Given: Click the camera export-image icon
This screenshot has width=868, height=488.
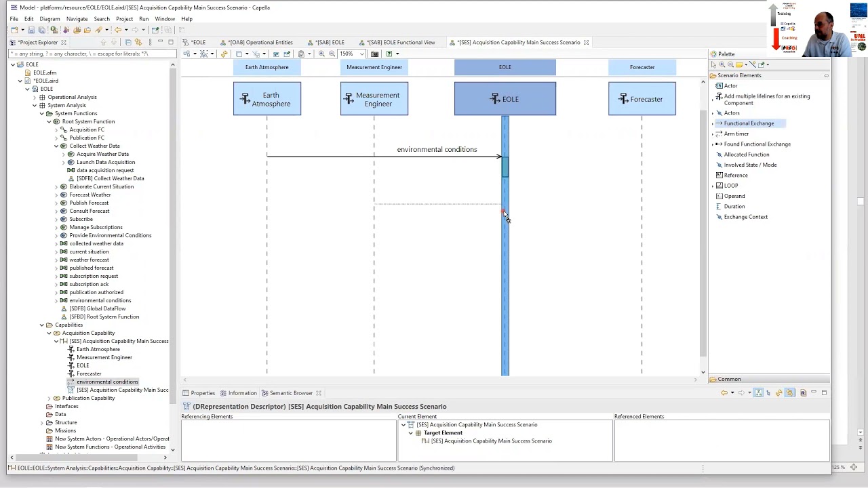Looking at the screenshot, I should [374, 54].
